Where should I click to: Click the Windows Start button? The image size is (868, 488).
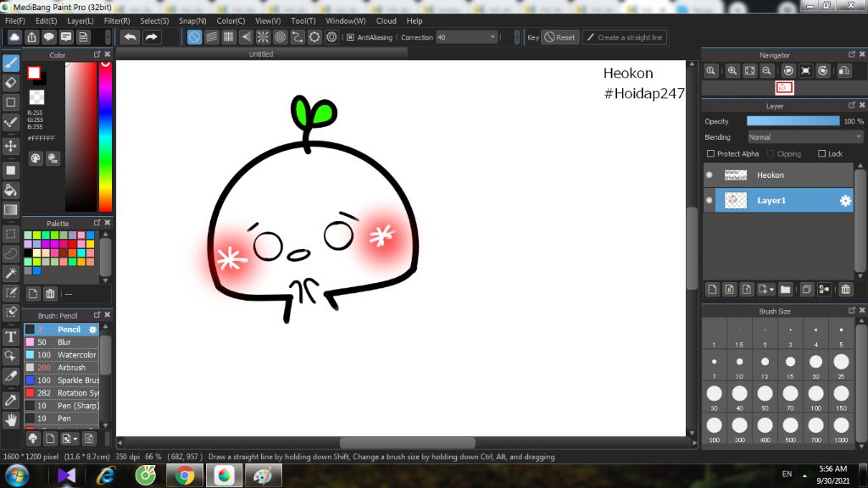coord(17,475)
